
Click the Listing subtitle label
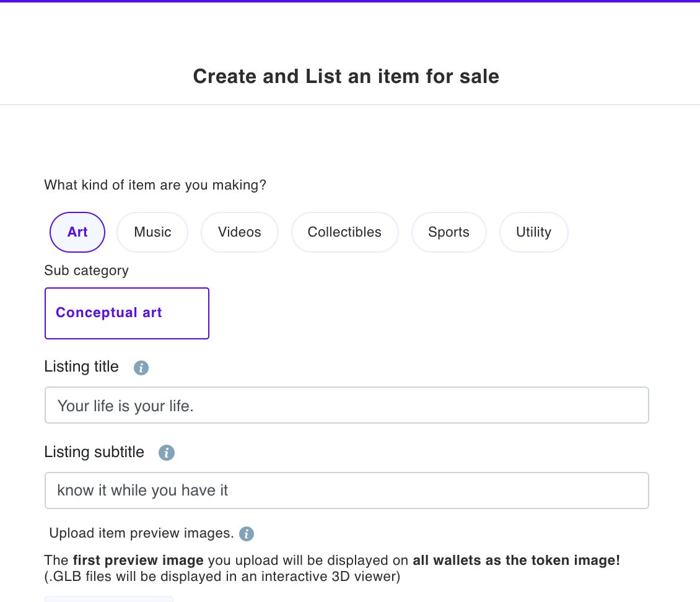coord(94,452)
